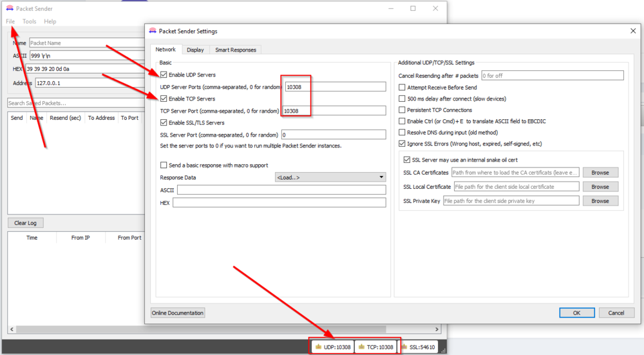644x355 pixels.
Task: Toggle Enable UDP Servers checkbox
Action: click(164, 75)
